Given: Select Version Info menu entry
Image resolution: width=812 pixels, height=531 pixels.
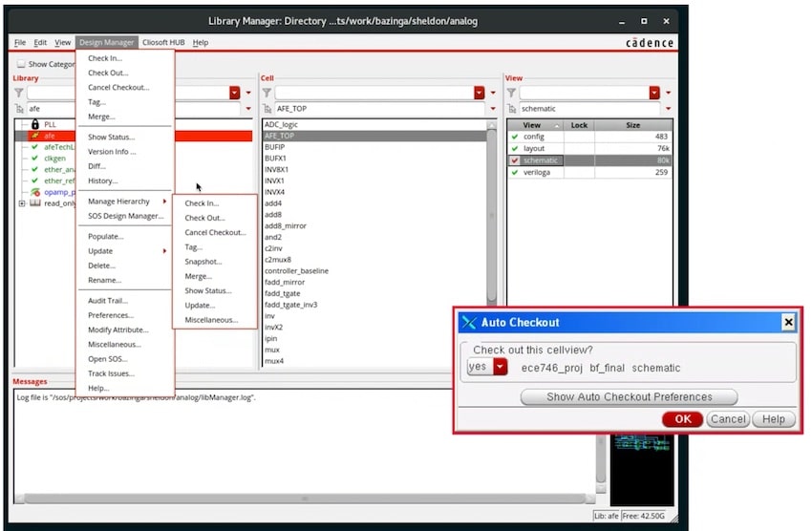Looking at the screenshot, I should (112, 152).
